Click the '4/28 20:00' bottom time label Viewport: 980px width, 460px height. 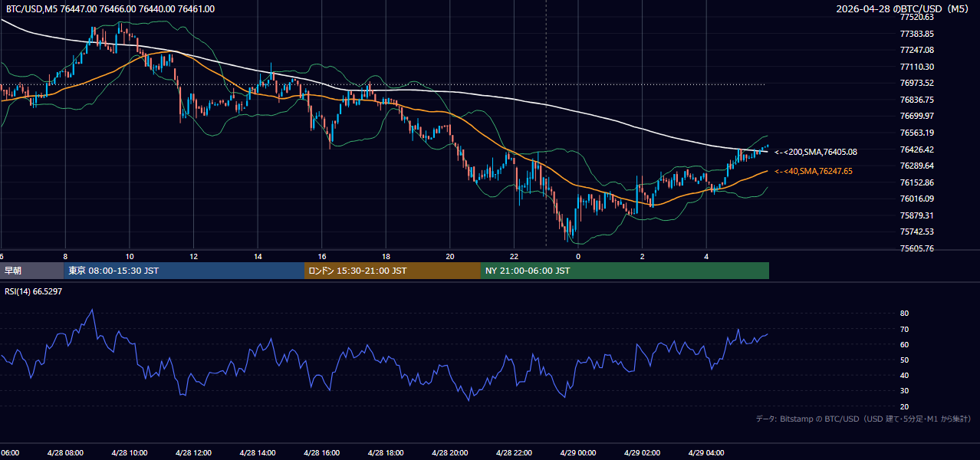point(450,452)
